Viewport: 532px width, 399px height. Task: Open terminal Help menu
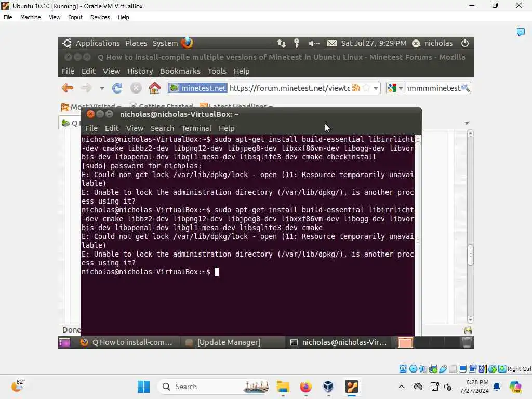click(227, 128)
